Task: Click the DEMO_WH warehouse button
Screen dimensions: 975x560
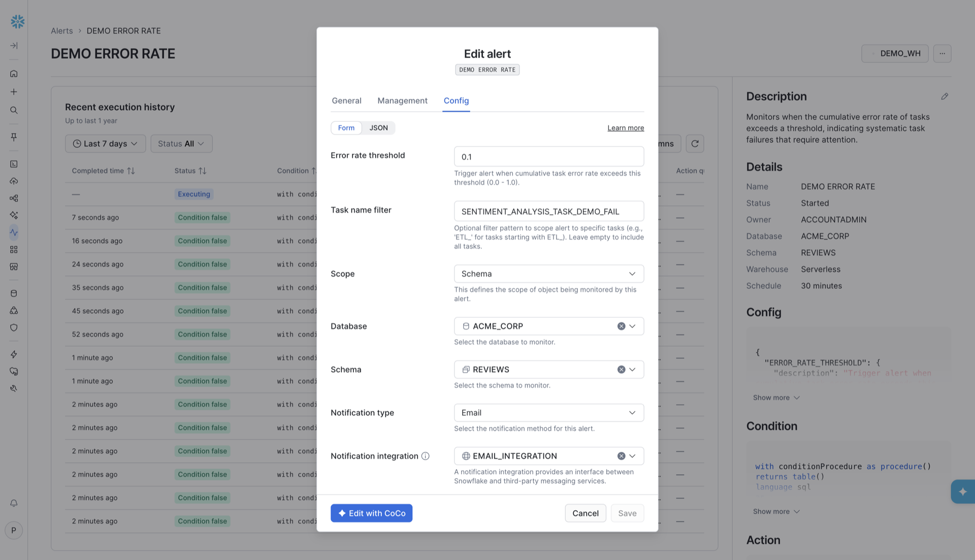Action: click(x=895, y=53)
